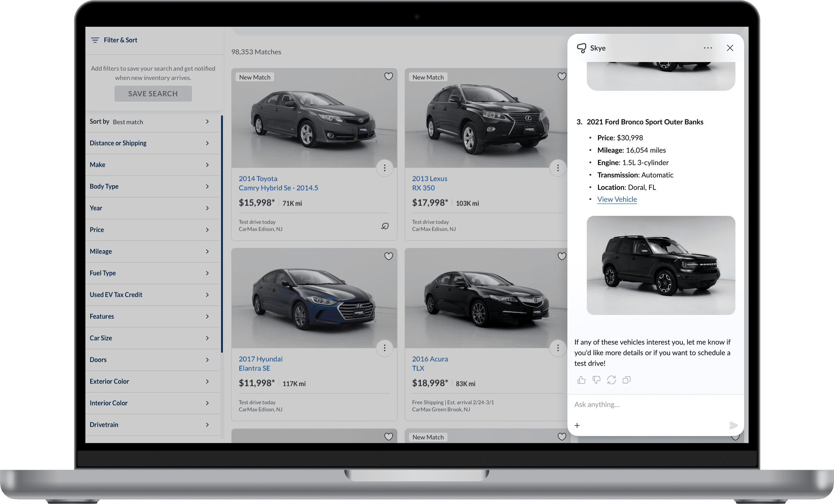This screenshot has height=504, width=834.
Task: Click the $17,998 price on Lexus card
Action: coord(430,203)
